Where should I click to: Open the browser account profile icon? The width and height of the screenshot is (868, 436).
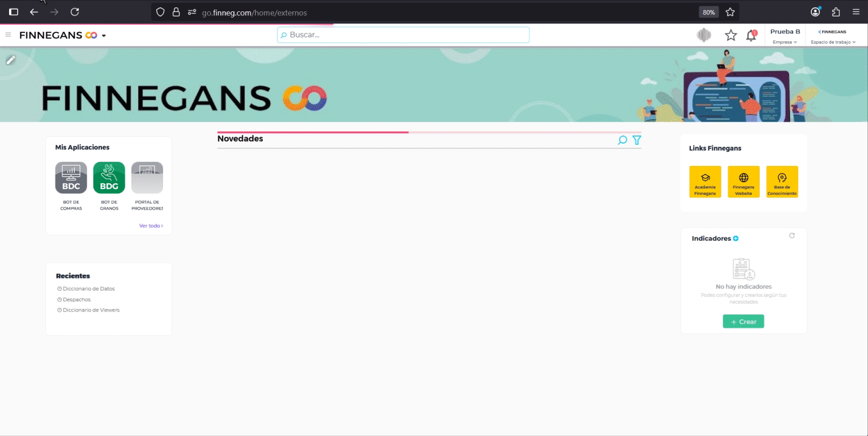[x=815, y=12]
